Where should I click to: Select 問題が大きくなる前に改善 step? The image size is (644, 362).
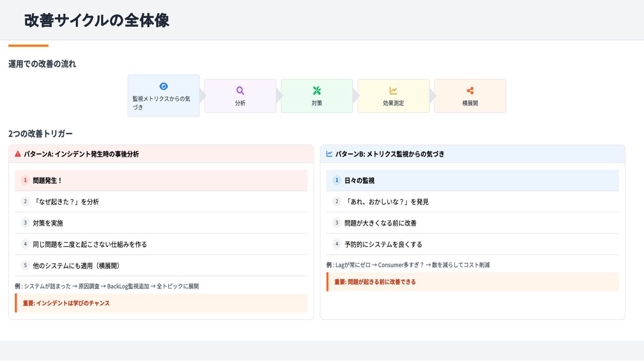click(x=380, y=223)
